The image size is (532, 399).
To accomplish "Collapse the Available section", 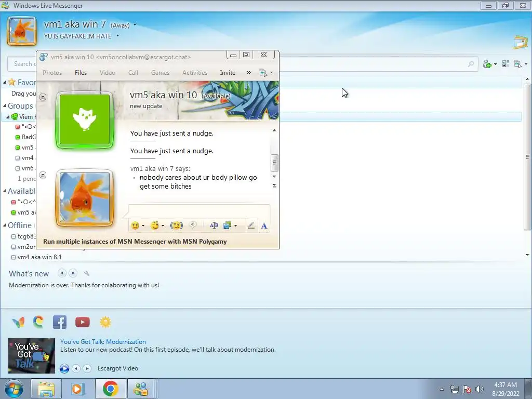I will pos(5,191).
